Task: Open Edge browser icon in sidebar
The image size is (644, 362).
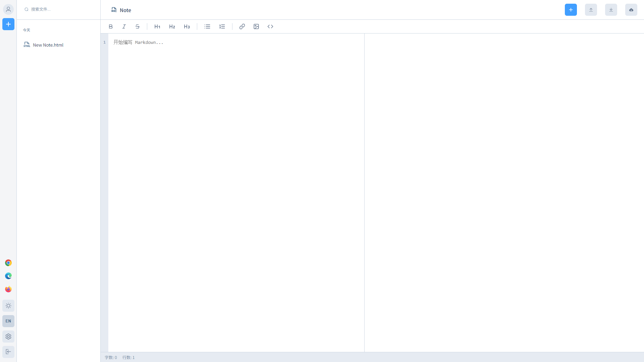Action: [x=8, y=276]
